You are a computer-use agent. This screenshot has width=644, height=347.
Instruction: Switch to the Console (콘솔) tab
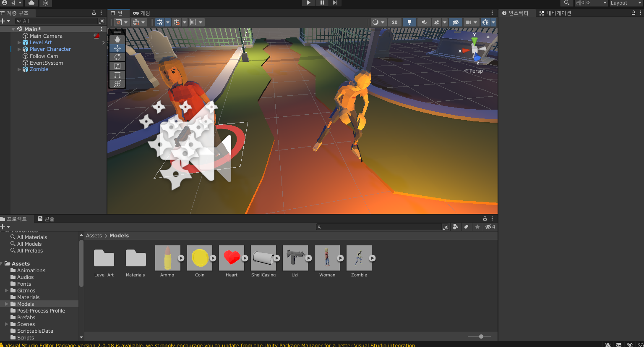coord(46,219)
